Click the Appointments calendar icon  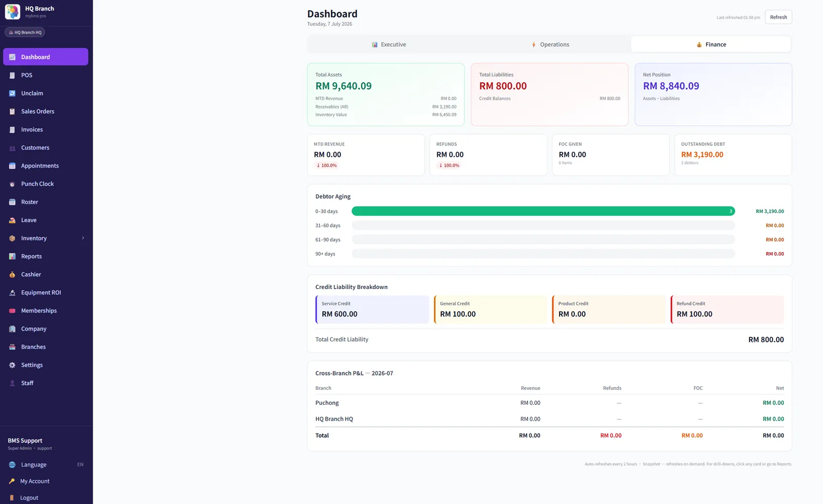12,166
